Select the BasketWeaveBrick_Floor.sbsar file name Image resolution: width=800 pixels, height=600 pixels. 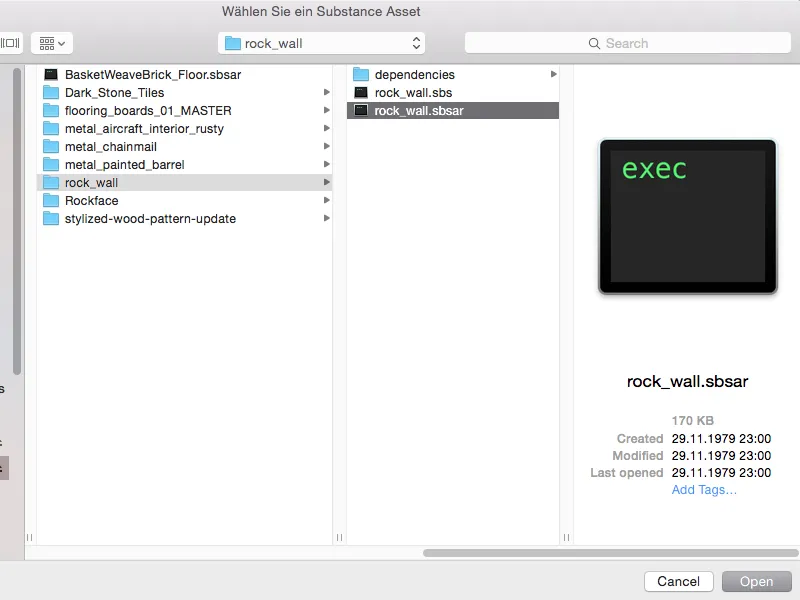coord(153,75)
